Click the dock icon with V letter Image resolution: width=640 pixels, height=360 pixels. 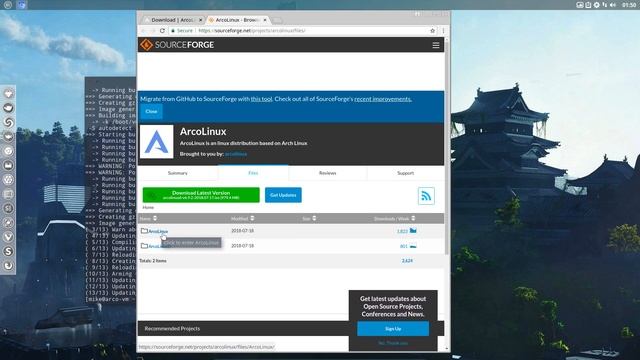pyautogui.click(x=8, y=237)
